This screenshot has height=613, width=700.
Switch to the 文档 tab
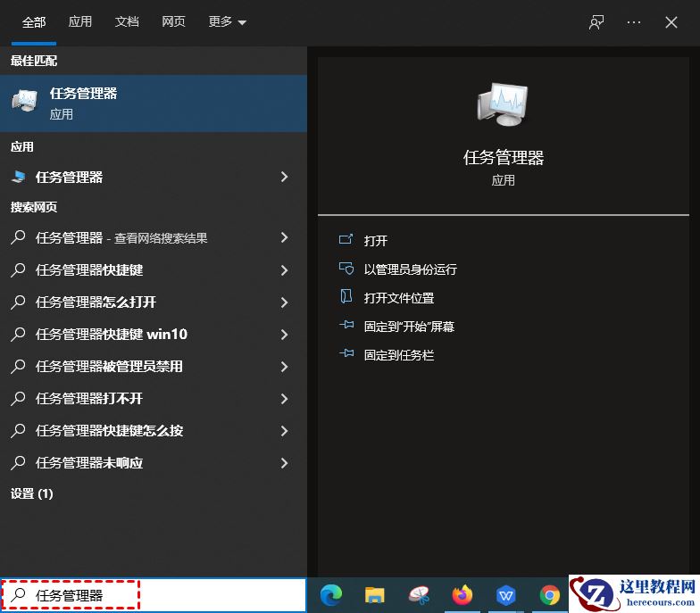pos(127,21)
